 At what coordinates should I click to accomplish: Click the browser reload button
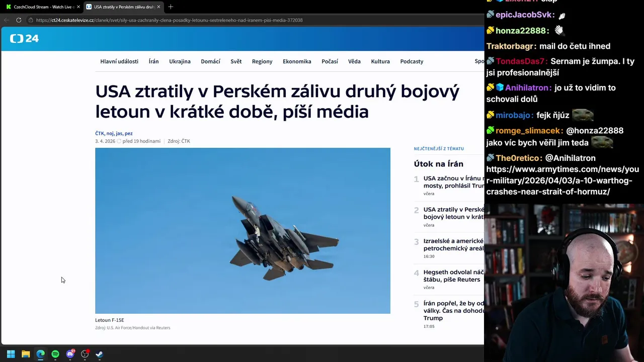pos(19,20)
